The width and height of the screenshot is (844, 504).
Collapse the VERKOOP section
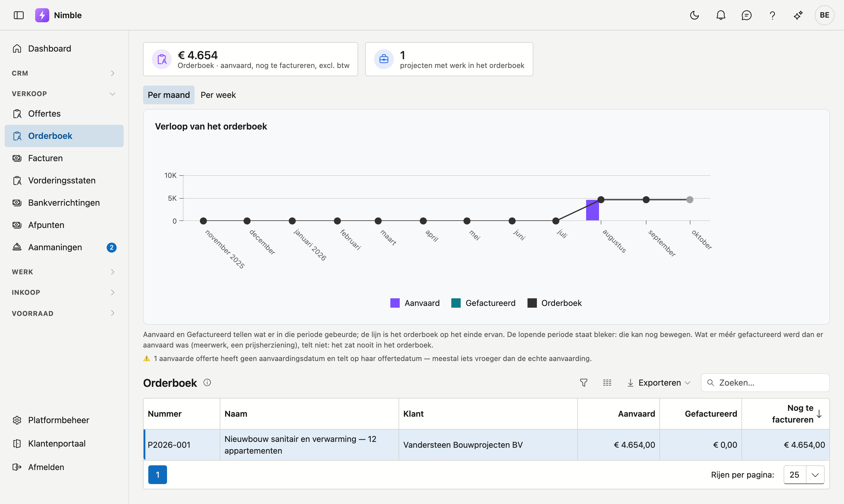[x=64, y=94]
